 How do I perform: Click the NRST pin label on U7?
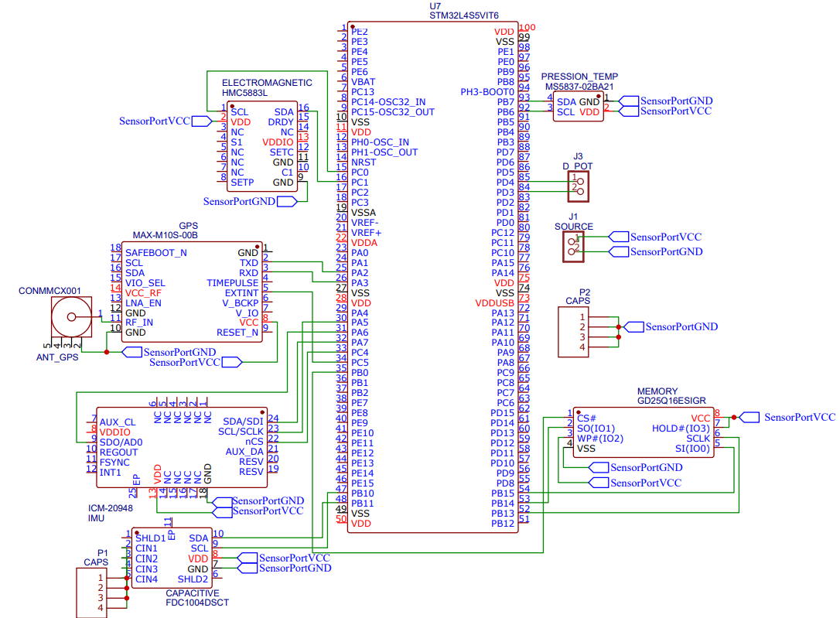[x=364, y=162]
